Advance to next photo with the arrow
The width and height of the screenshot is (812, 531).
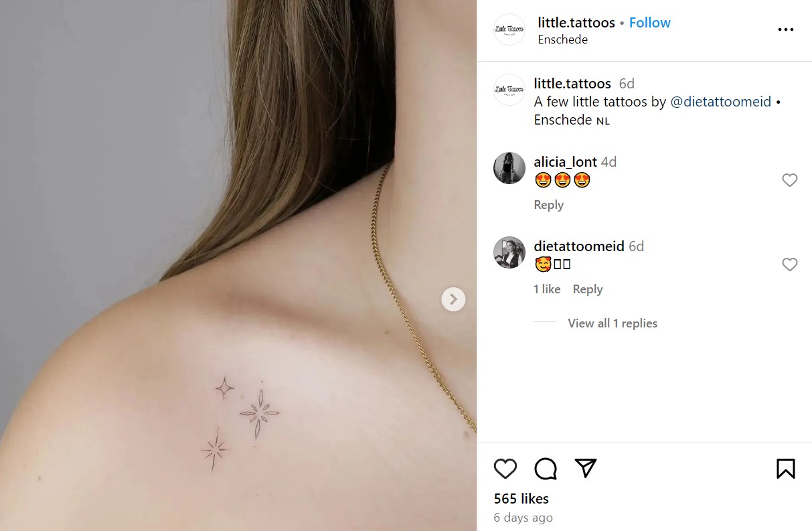point(453,299)
